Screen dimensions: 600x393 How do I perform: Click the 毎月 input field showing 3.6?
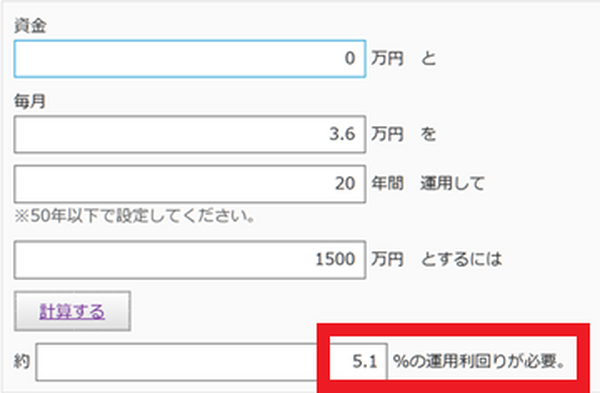pos(190,134)
